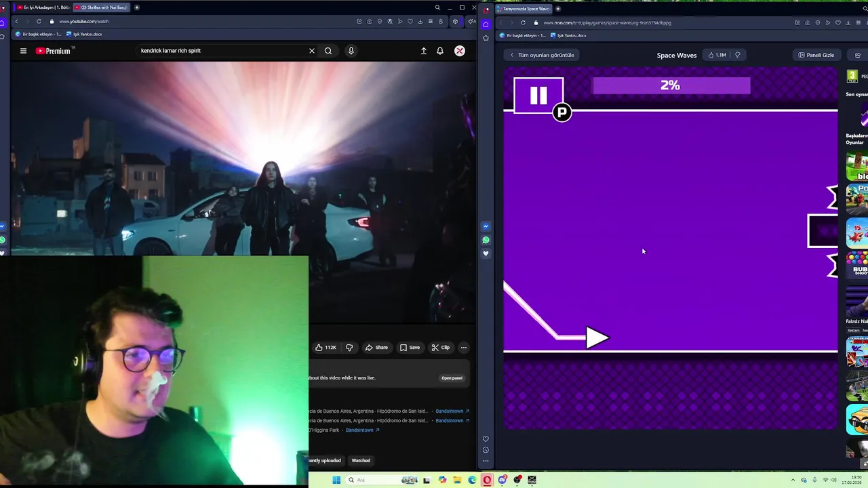
Task: Open the YouTube account avatar menu
Action: pyautogui.click(x=460, y=51)
